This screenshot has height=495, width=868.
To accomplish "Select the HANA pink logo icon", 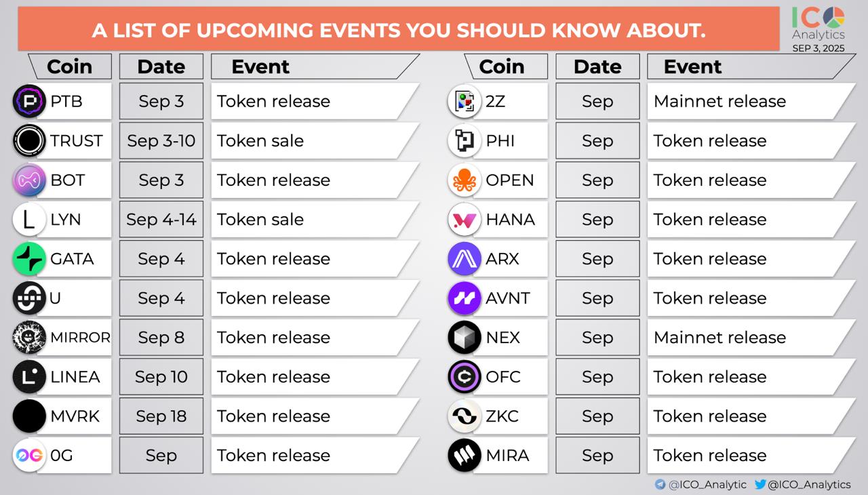I will [x=465, y=220].
